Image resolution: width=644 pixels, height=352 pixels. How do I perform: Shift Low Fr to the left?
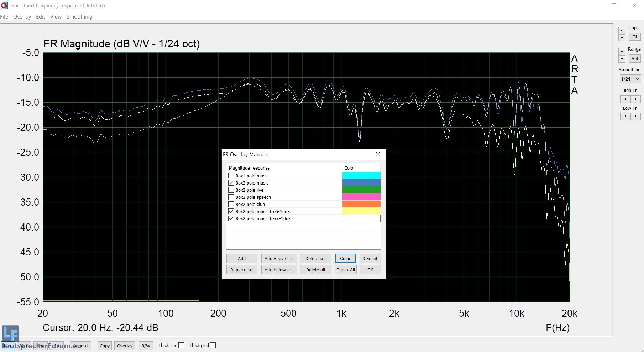pos(625,116)
